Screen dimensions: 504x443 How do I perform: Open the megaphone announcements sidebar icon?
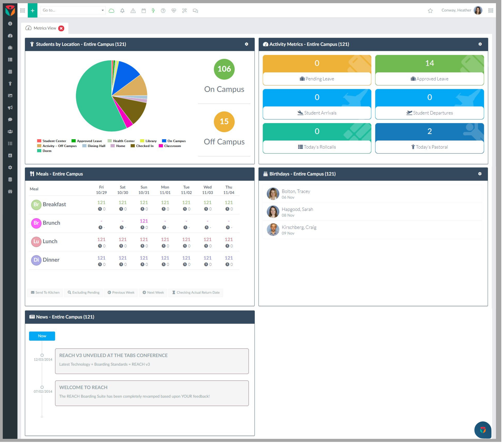pyautogui.click(x=10, y=108)
